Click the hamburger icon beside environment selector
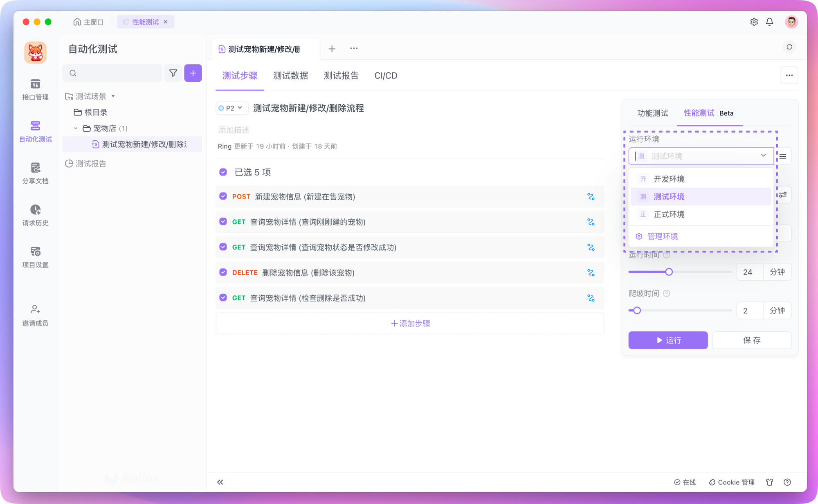This screenshot has height=504, width=818. (x=783, y=156)
